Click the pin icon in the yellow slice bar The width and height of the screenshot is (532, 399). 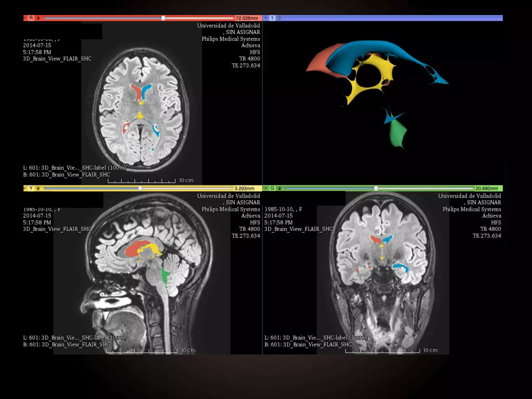click(25, 188)
